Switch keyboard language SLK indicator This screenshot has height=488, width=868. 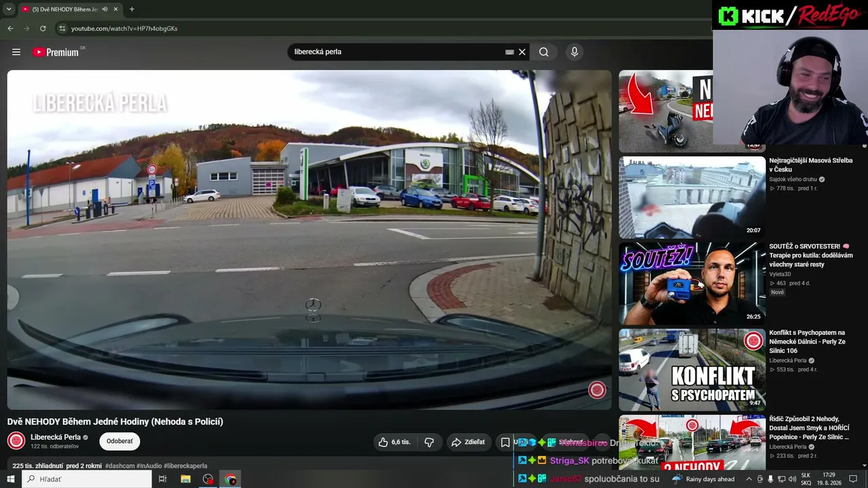tap(806, 479)
